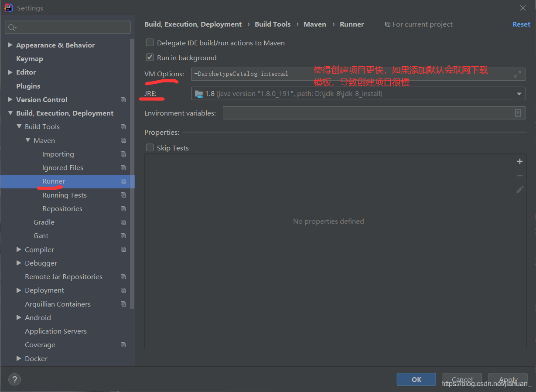Open the Keymap settings page
The width and height of the screenshot is (536, 392).
[29, 58]
